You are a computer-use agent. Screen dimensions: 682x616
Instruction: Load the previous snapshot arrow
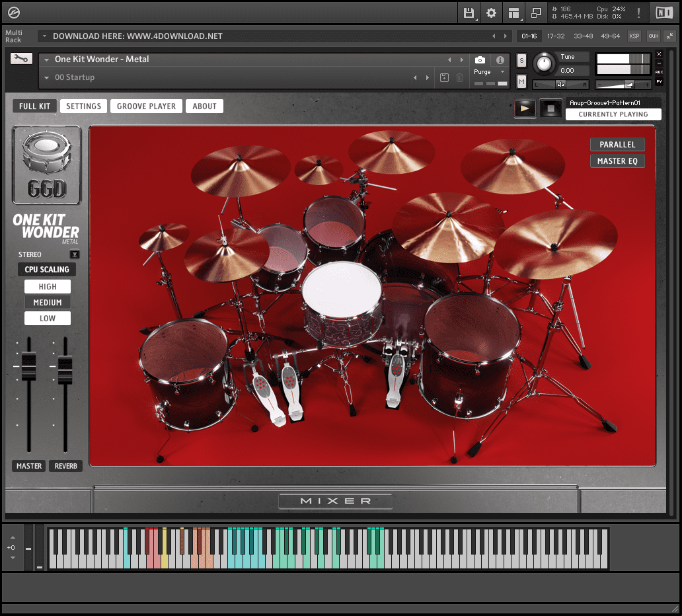point(416,78)
